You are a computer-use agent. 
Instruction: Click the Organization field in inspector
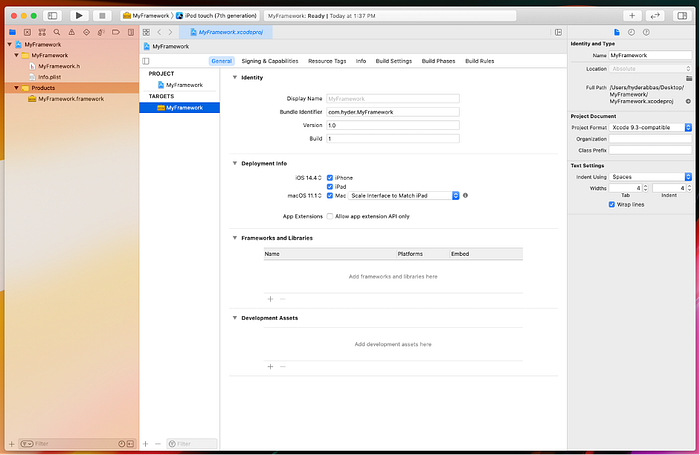click(650, 139)
